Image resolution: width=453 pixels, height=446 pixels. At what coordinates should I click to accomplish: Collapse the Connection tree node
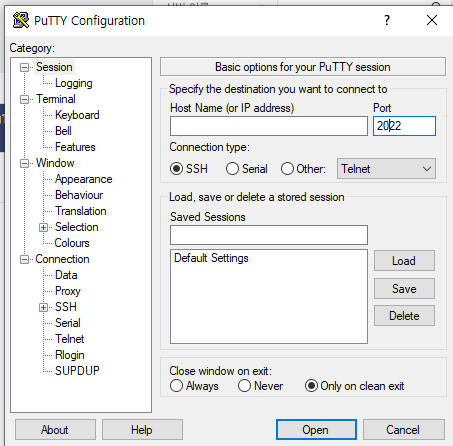[24, 260]
